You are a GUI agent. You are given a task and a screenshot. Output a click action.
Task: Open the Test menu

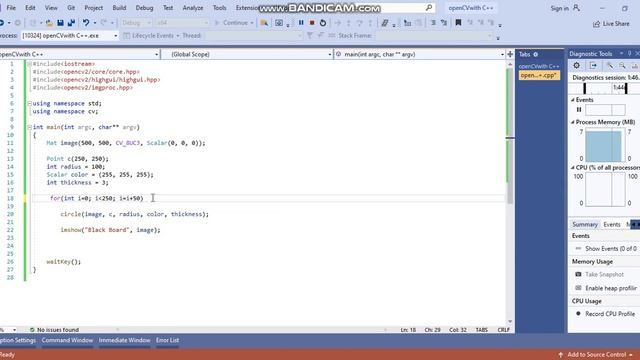[x=168, y=8]
